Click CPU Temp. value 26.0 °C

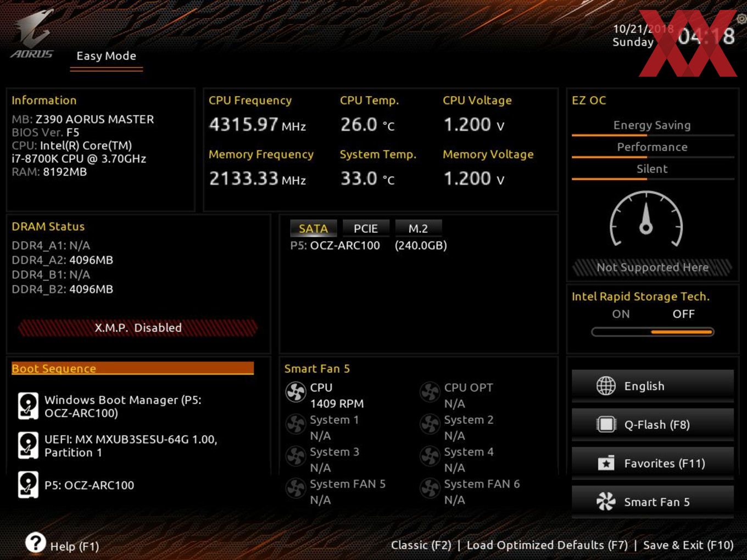(367, 125)
